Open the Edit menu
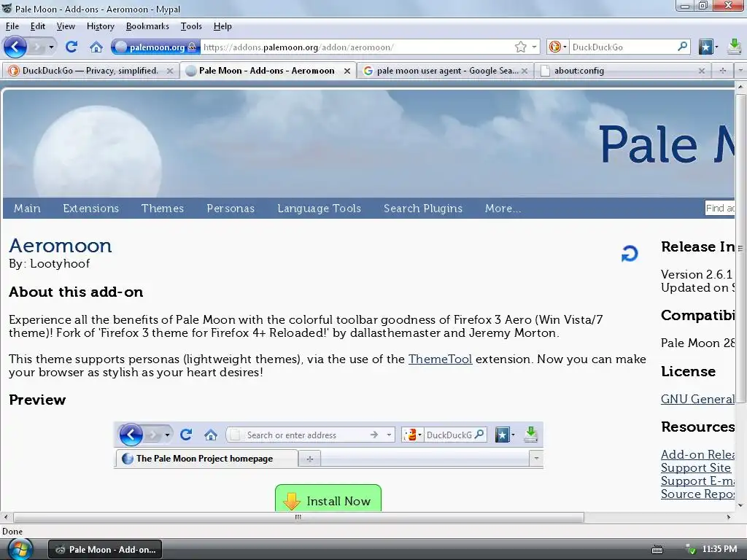The height and width of the screenshot is (560, 747). coord(38,26)
